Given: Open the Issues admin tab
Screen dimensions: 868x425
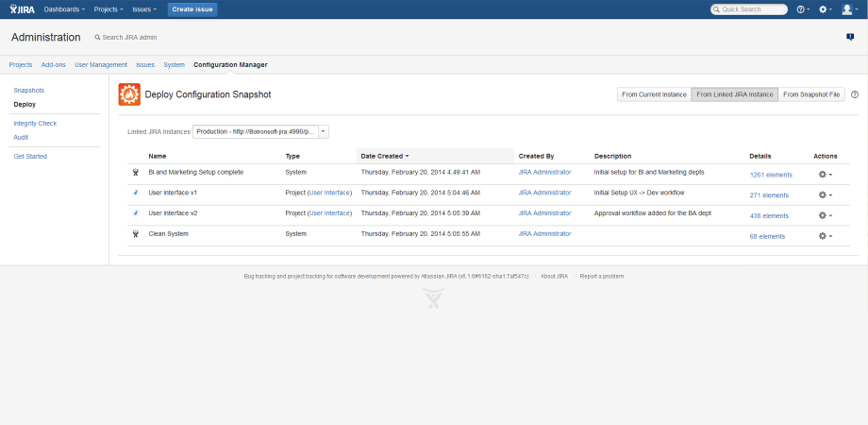Looking at the screenshot, I should point(145,65).
